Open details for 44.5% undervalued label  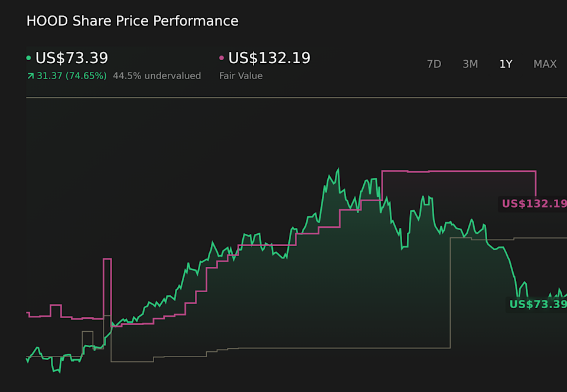pos(157,76)
